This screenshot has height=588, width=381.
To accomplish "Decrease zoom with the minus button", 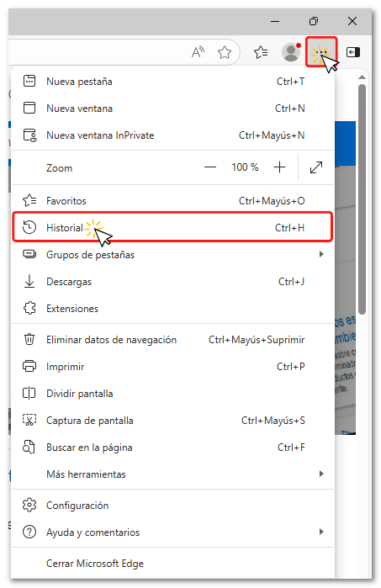I will coord(210,167).
